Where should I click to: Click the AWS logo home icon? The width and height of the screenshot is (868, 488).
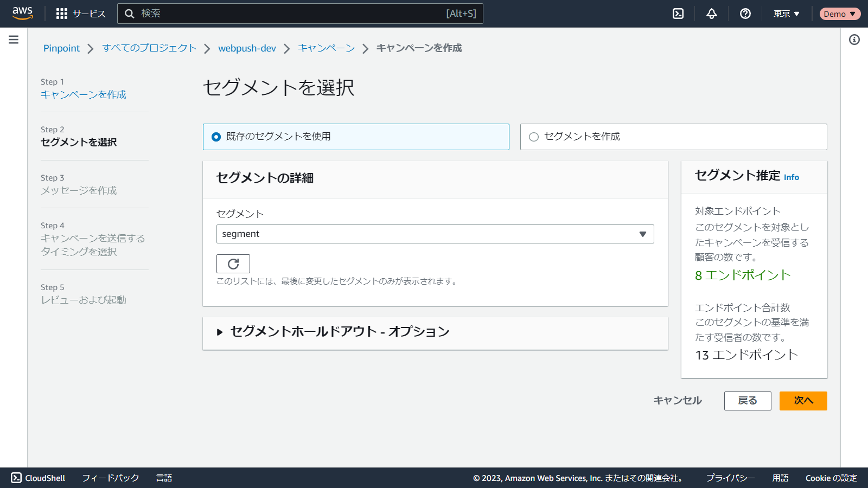point(22,13)
